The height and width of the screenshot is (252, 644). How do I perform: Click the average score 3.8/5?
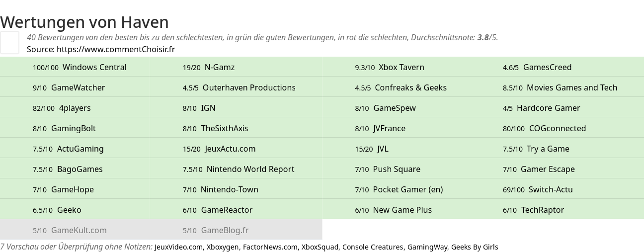487,37
